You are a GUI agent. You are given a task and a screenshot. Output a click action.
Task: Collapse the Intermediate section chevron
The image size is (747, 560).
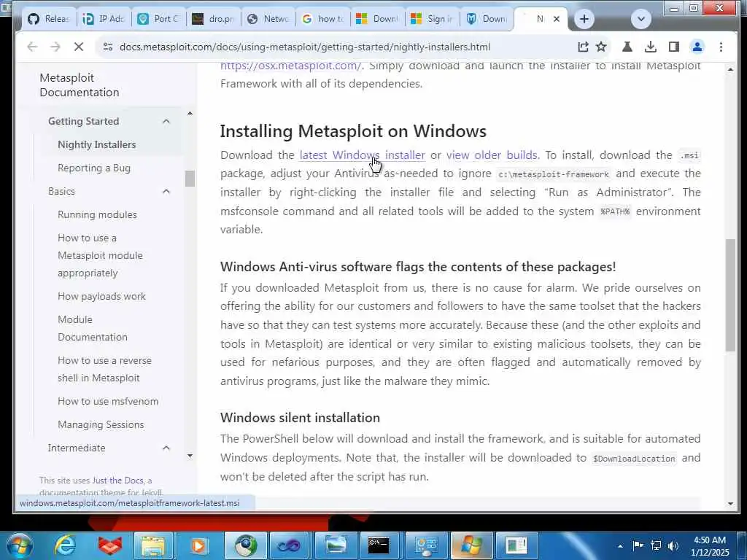[x=166, y=448]
